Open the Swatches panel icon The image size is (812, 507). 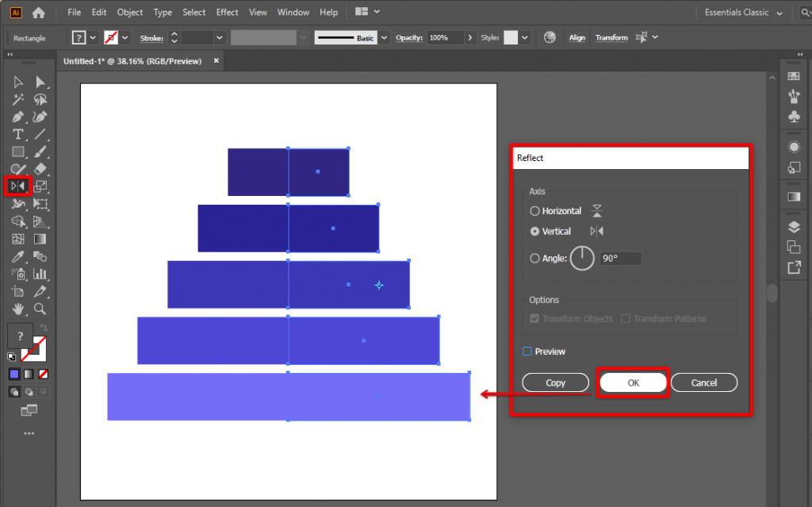(794, 75)
